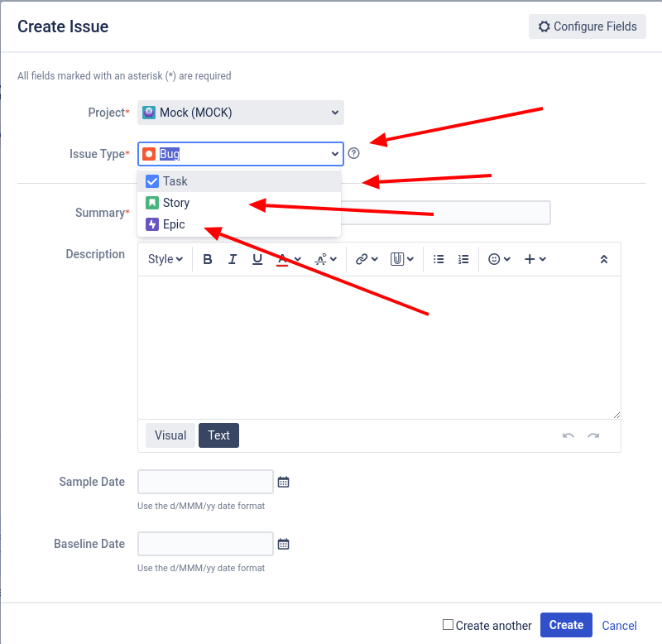
Task: Toggle italic formatting
Action: tap(233, 259)
